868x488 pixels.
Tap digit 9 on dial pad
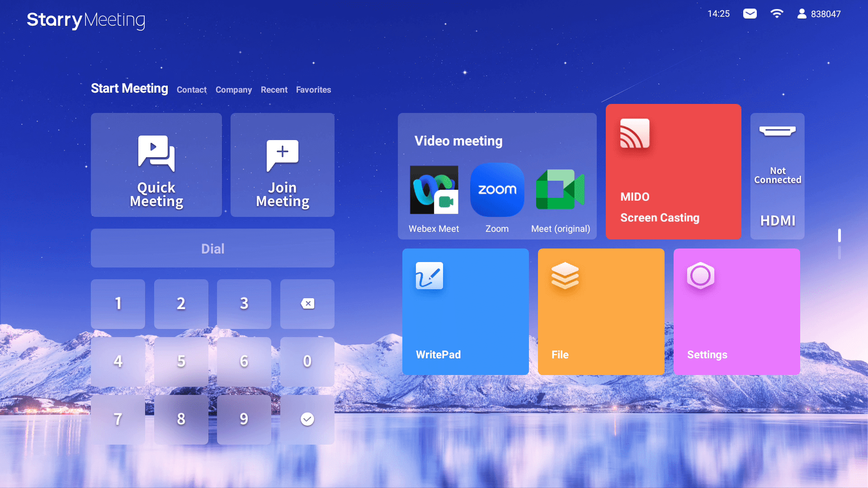click(244, 419)
